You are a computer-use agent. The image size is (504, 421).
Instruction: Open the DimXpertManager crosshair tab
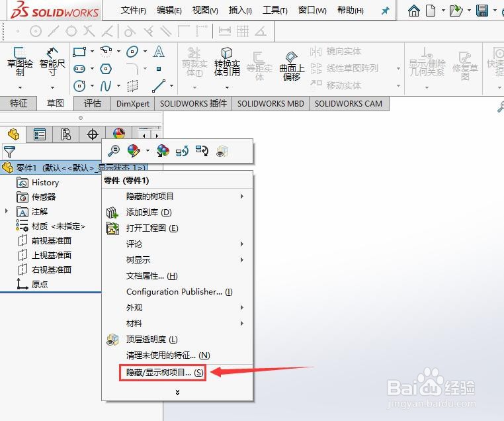click(93, 134)
